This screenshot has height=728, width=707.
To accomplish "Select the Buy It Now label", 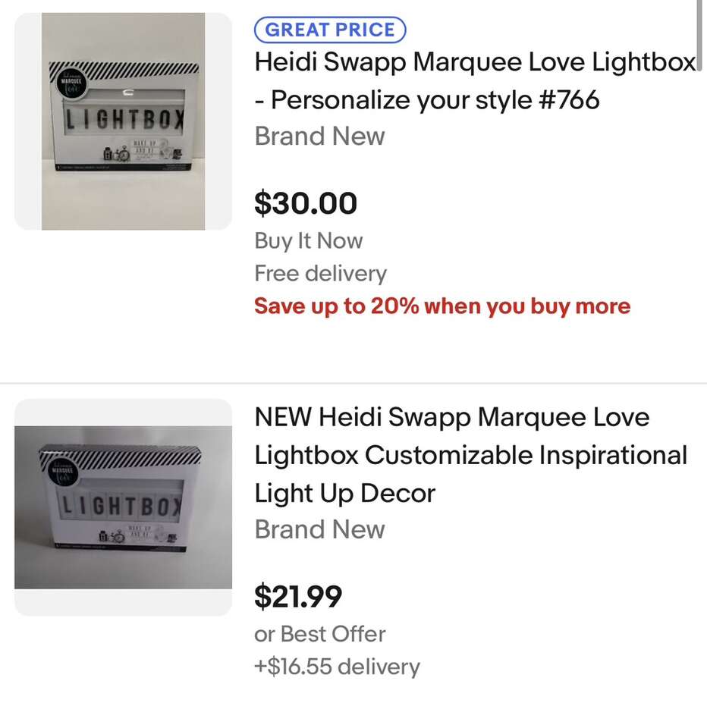I will pyautogui.click(x=308, y=241).
